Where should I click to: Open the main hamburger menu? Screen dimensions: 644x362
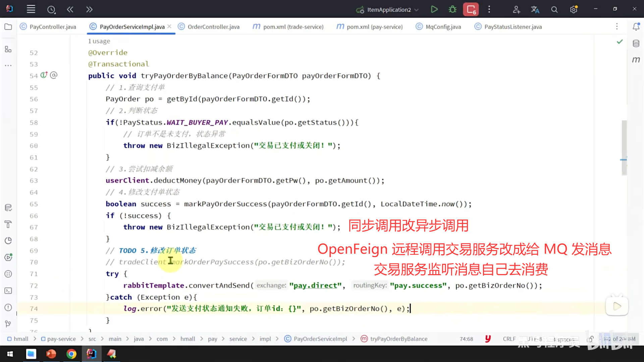pos(31,9)
